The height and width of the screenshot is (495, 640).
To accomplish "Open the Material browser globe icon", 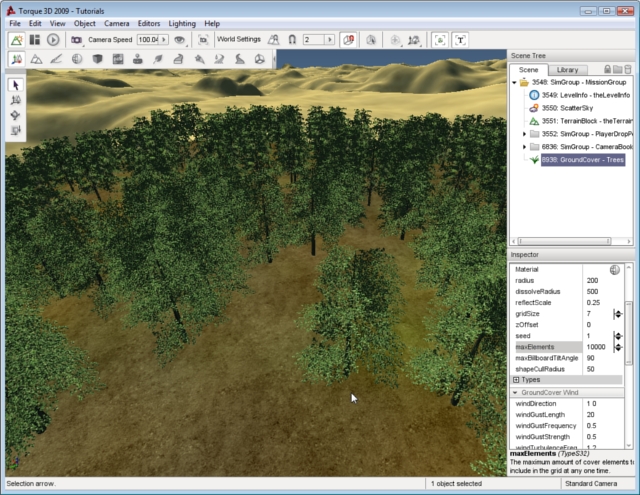I will coord(615,270).
